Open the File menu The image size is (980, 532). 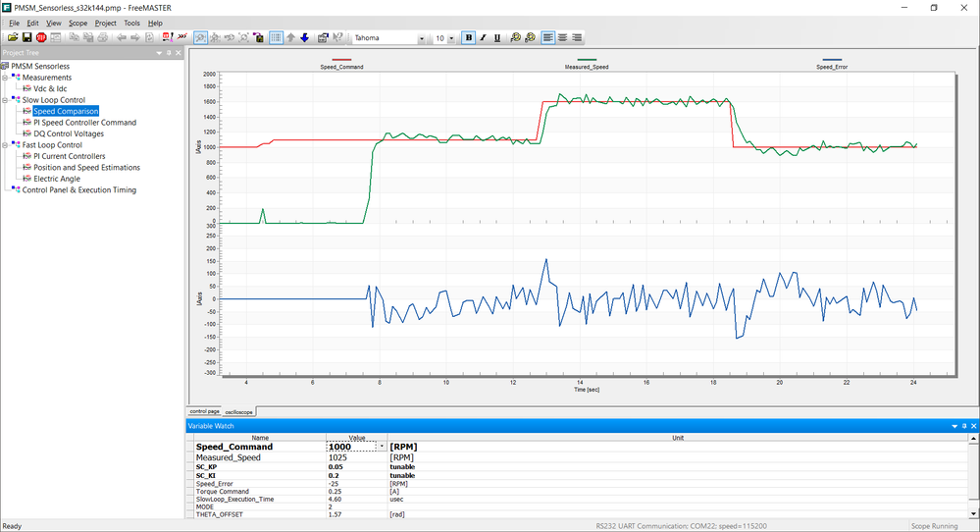(x=14, y=24)
